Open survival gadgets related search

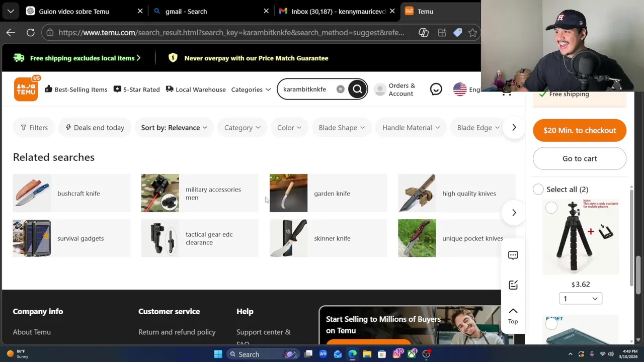click(x=71, y=238)
